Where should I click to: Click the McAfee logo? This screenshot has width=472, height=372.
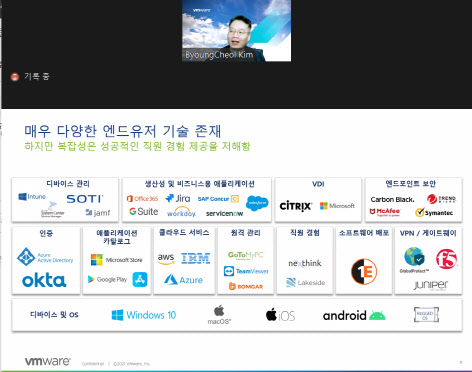pyautogui.click(x=385, y=212)
